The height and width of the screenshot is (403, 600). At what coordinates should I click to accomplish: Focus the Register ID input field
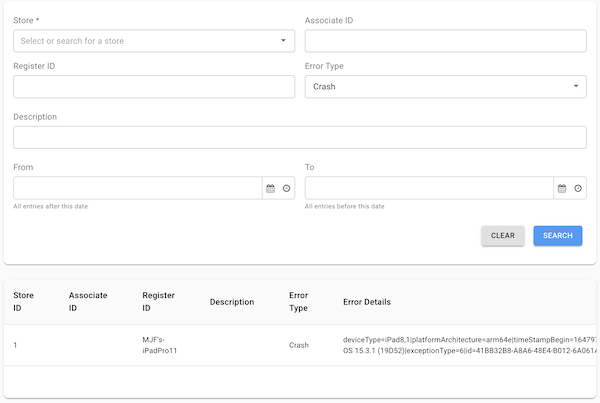coord(154,86)
